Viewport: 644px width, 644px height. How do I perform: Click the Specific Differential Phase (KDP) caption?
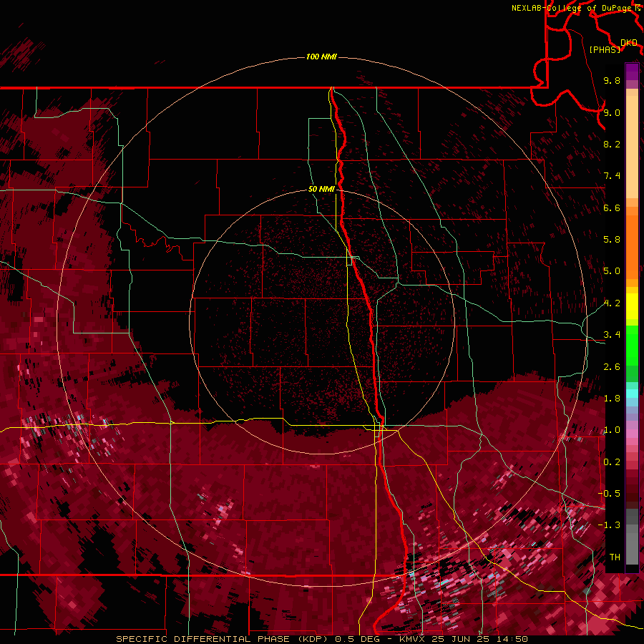point(223,639)
